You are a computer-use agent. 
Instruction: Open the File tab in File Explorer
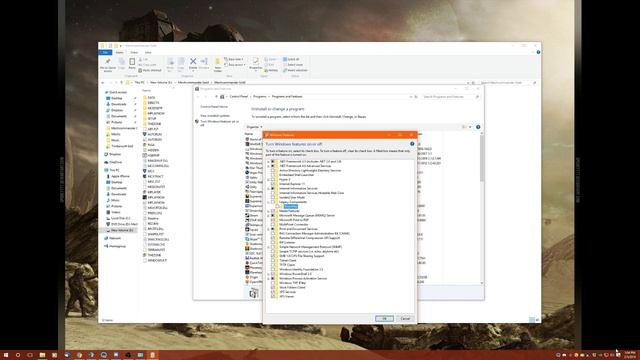pos(105,52)
